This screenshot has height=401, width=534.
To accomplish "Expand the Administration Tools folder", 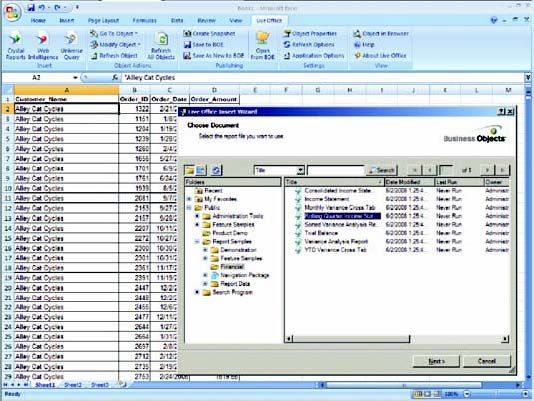I will (x=197, y=216).
